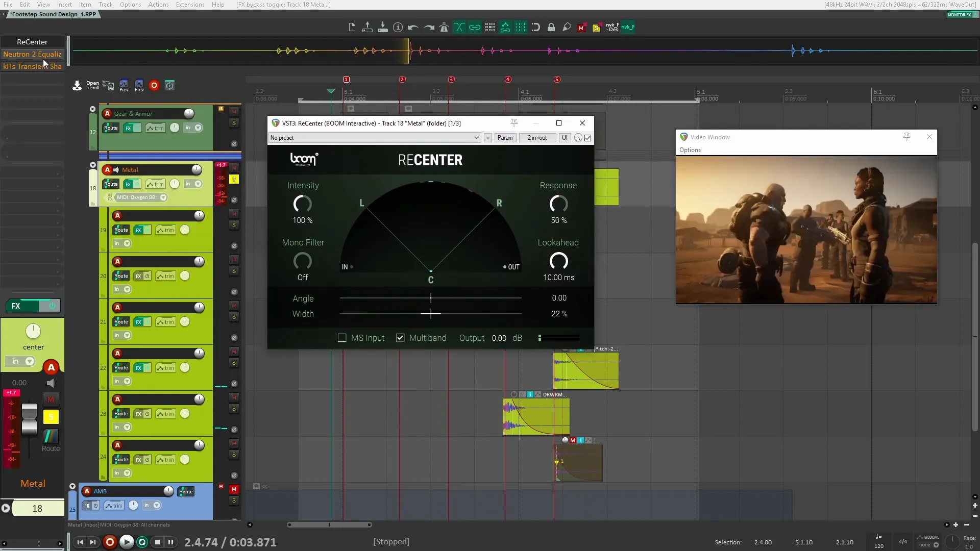Click the UI button in plugin header
The image size is (980, 551).
click(x=565, y=138)
